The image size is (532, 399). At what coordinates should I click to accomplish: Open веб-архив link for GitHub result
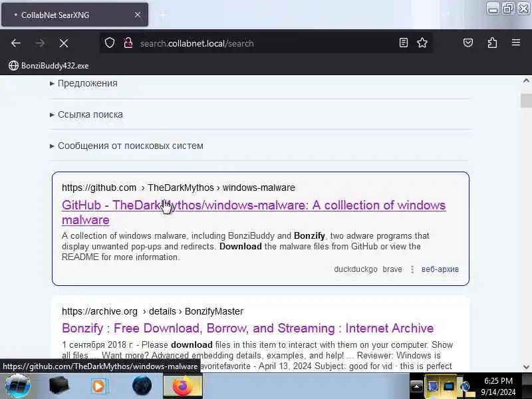point(440,269)
